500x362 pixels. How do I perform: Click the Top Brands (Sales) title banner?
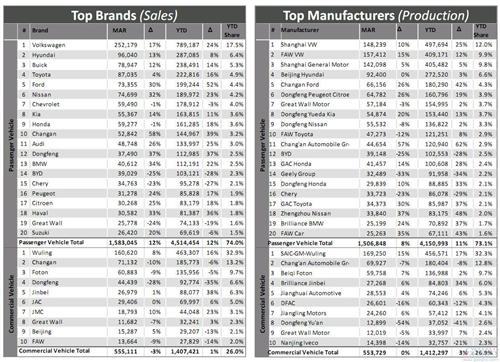coord(124,15)
